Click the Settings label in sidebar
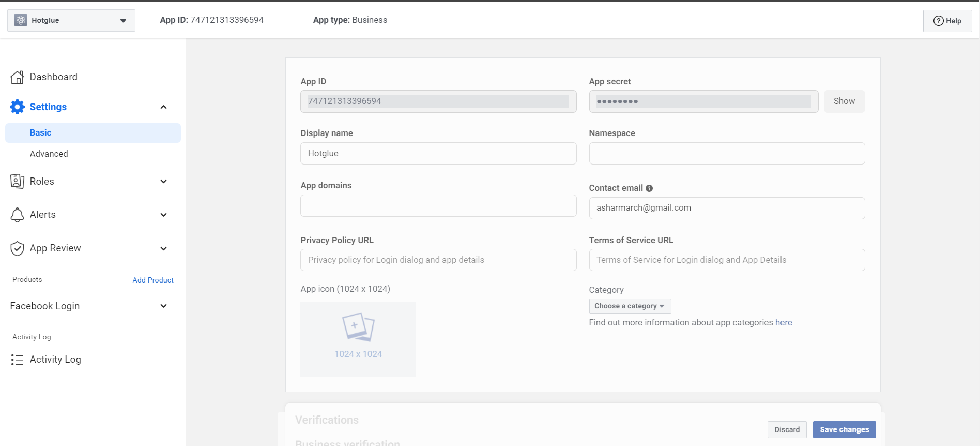The width and height of the screenshot is (980, 446). click(48, 107)
